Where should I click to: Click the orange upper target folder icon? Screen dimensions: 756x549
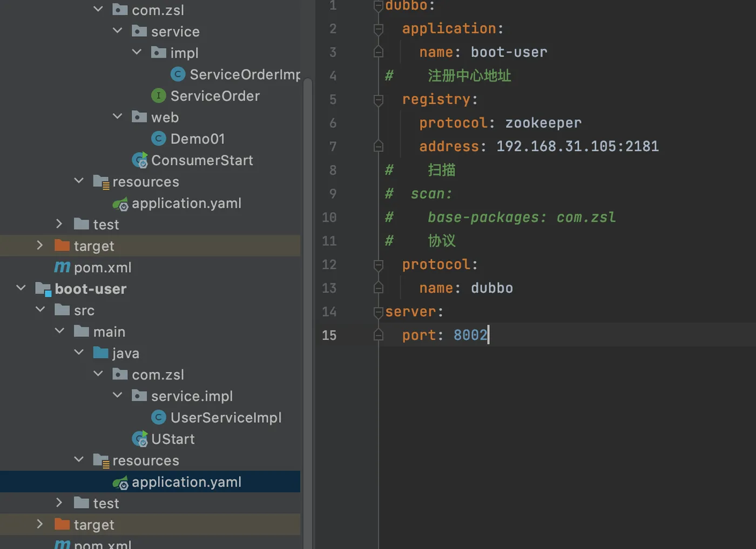click(x=62, y=246)
